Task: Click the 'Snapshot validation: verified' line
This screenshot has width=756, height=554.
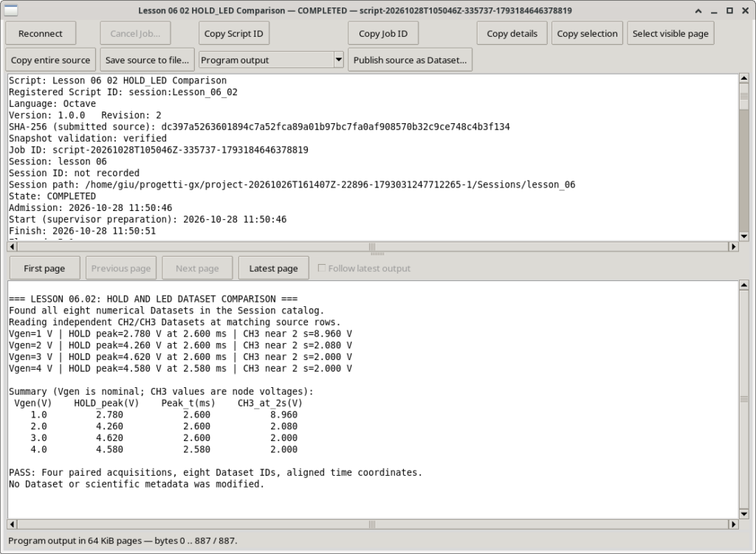Action: [x=88, y=138]
